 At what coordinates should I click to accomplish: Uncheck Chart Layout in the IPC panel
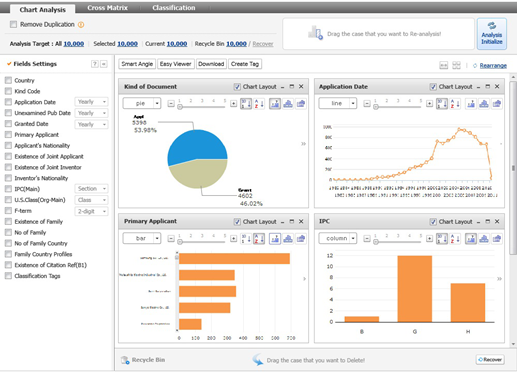point(433,222)
